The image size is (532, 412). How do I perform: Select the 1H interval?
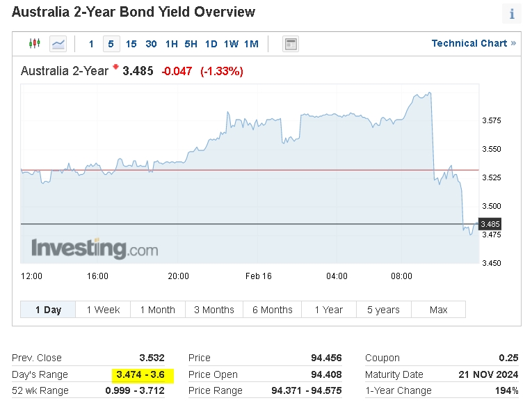coord(171,44)
